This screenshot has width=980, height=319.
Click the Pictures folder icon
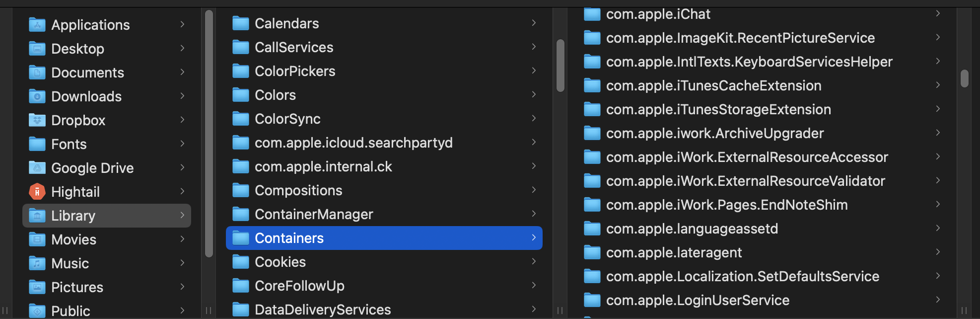click(x=37, y=287)
